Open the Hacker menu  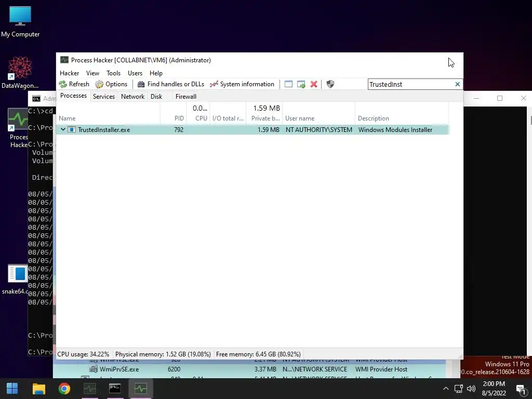click(x=69, y=73)
